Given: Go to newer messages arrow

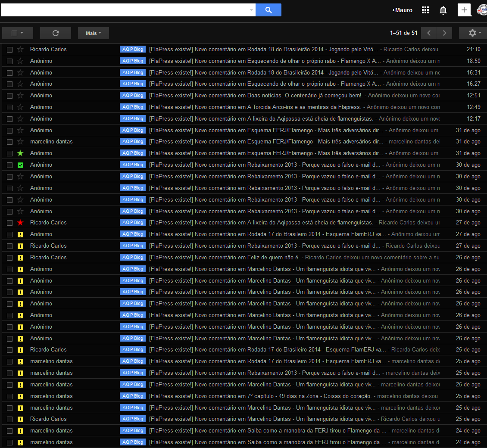Looking at the screenshot, I should 429,33.
